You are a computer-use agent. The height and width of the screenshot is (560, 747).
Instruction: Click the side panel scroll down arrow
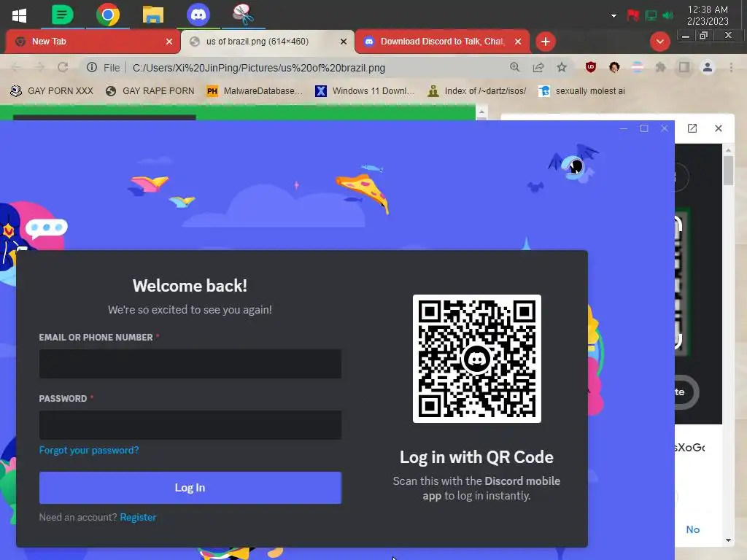click(x=728, y=540)
